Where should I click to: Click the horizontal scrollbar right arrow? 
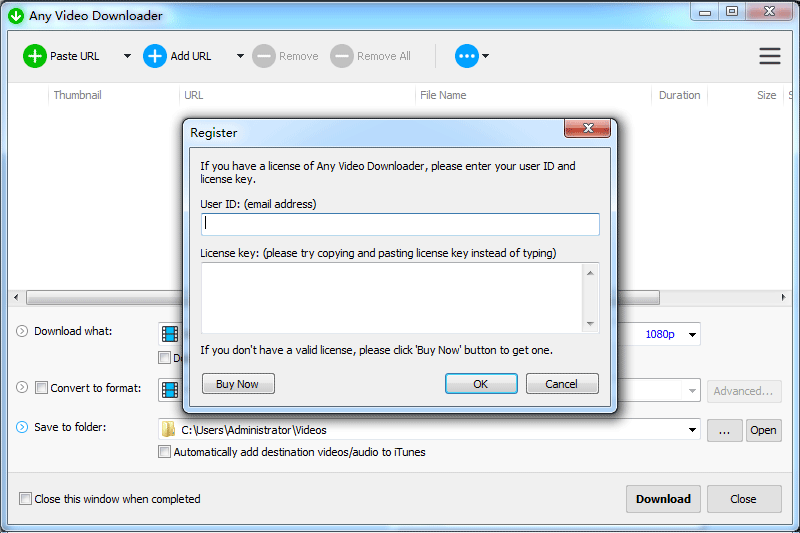tap(784, 297)
